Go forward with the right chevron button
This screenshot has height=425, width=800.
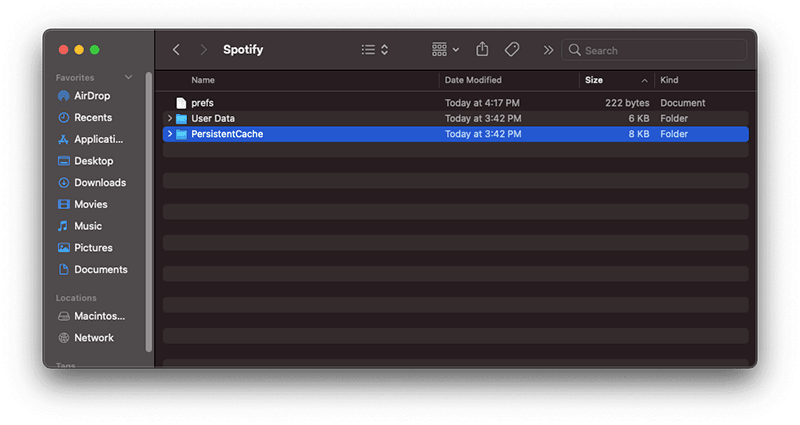tap(204, 49)
